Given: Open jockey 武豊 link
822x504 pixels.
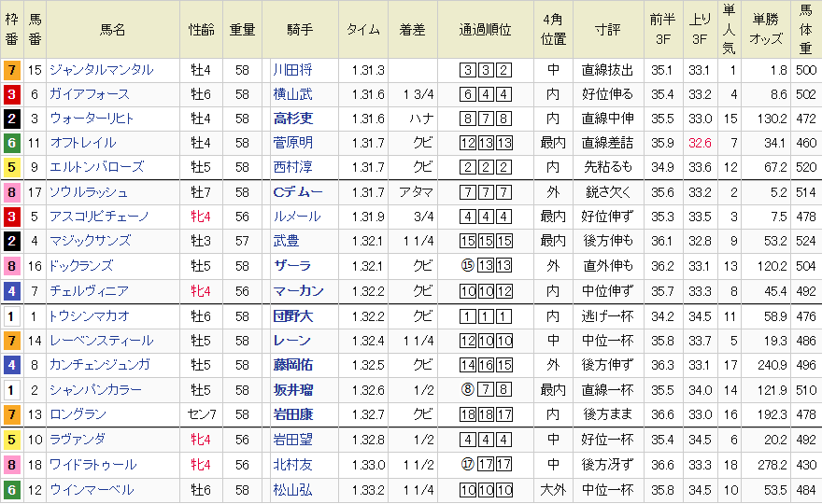Looking at the screenshot, I should 286,241.
